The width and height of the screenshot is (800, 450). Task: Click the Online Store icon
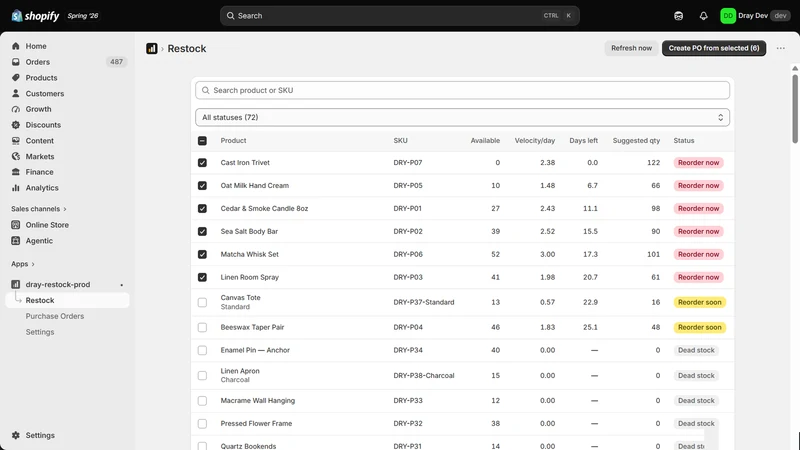[x=16, y=225]
